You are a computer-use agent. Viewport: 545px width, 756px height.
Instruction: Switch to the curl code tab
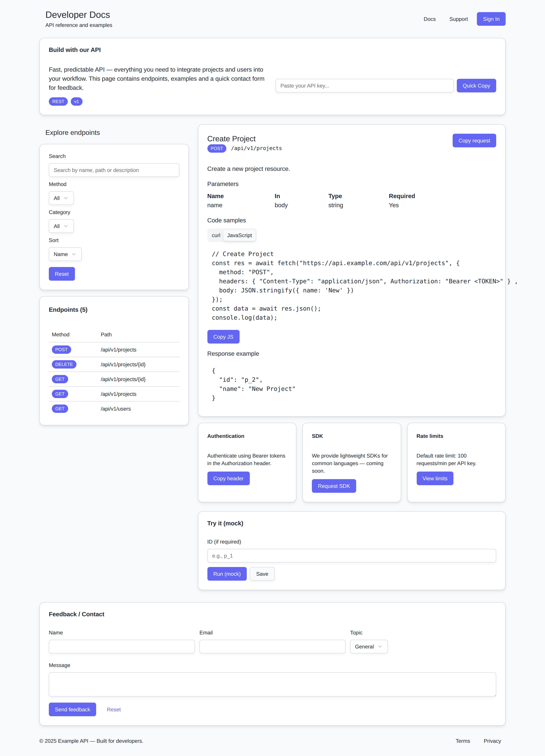point(216,235)
